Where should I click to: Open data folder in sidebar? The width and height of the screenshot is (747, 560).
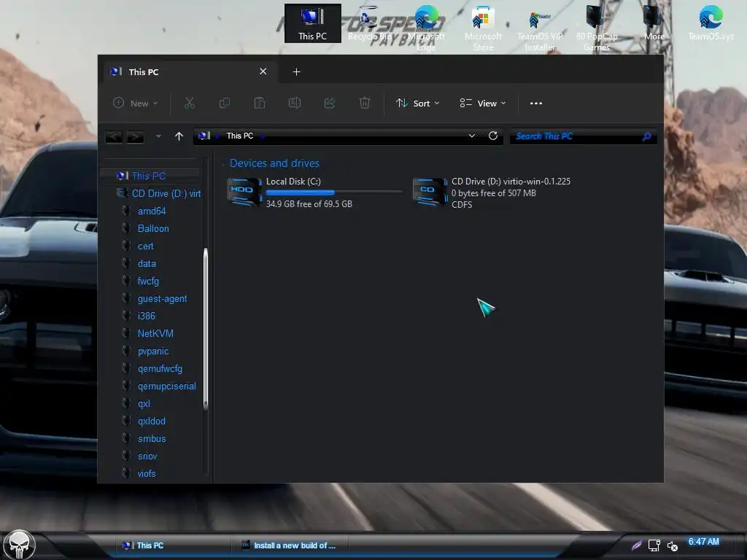[146, 264]
